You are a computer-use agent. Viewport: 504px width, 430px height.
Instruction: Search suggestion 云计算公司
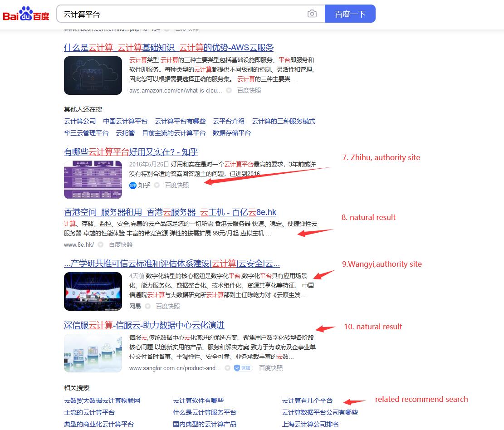pyautogui.click(x=80, y=121)
